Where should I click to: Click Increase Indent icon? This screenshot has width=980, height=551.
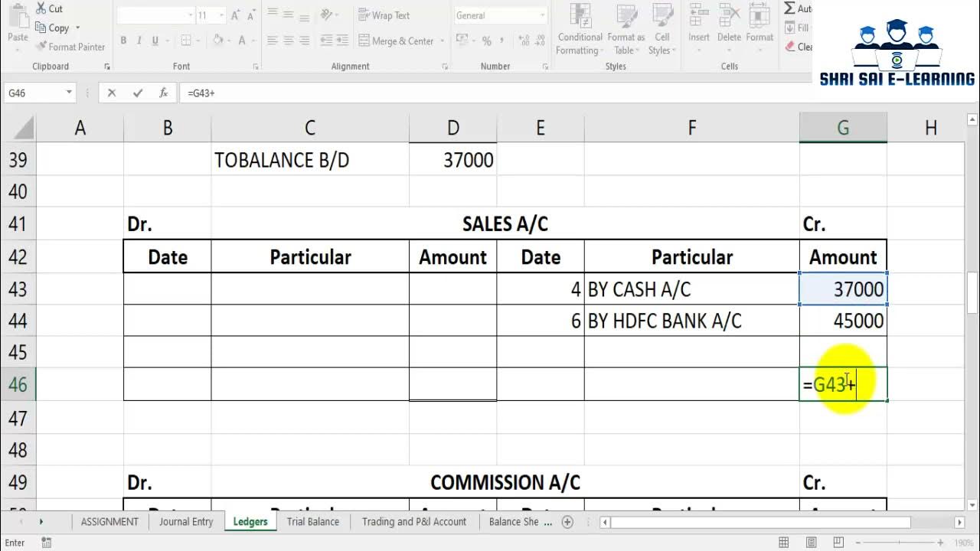(341, 41)
